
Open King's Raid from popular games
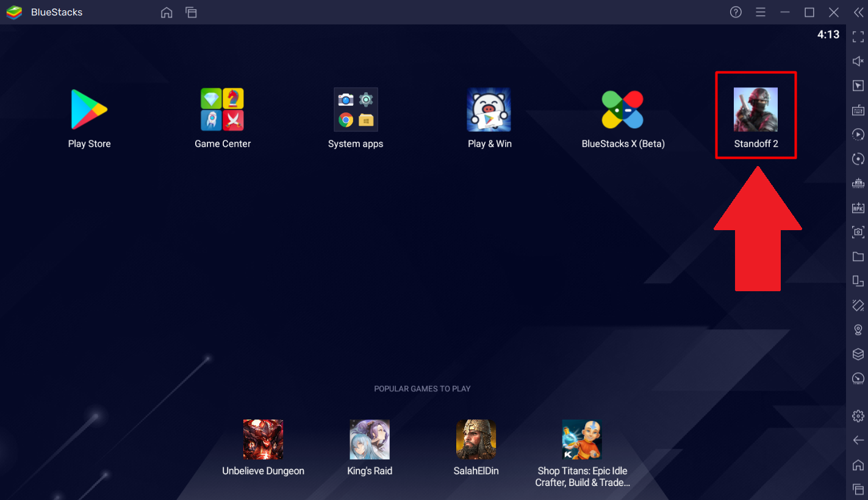point(370,440)
